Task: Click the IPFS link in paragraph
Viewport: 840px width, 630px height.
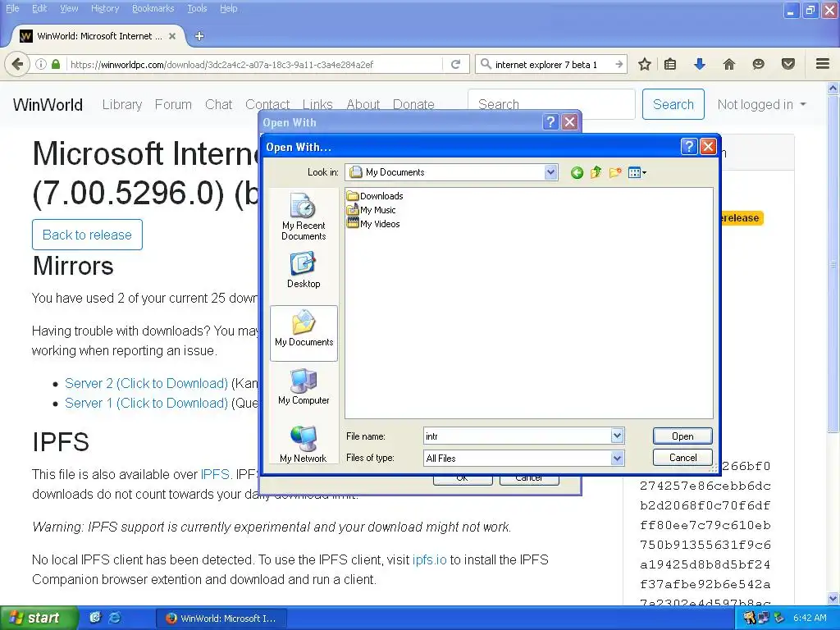Action: pyautogui.click(x=215, y=474)
